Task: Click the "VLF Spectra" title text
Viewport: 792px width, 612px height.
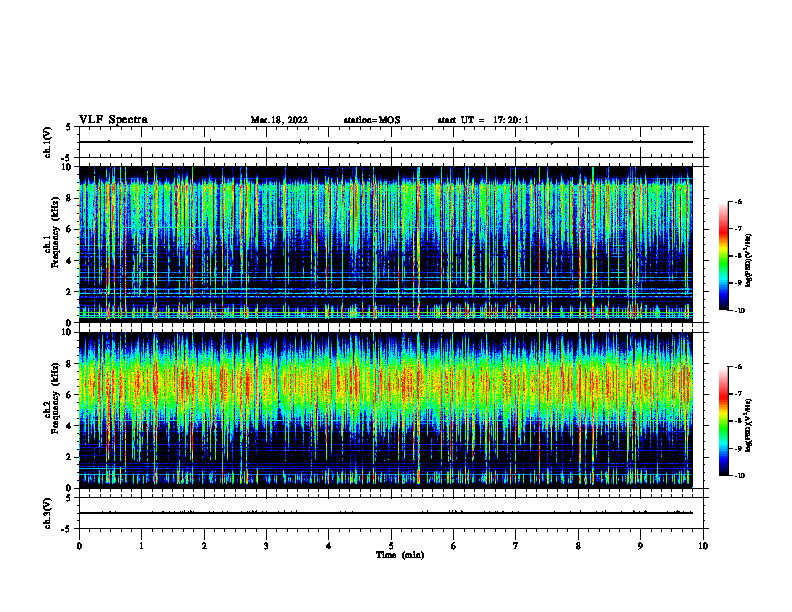Action: tap(113, 120)
